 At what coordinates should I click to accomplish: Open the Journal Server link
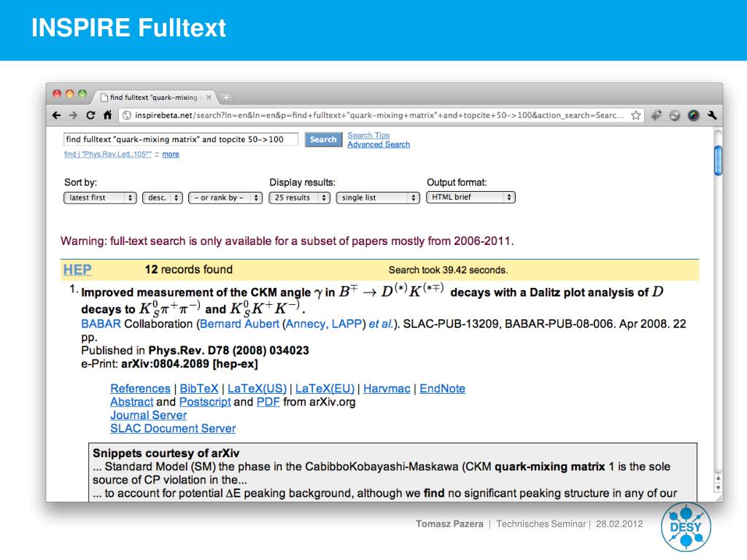click(x=149, y=415)
